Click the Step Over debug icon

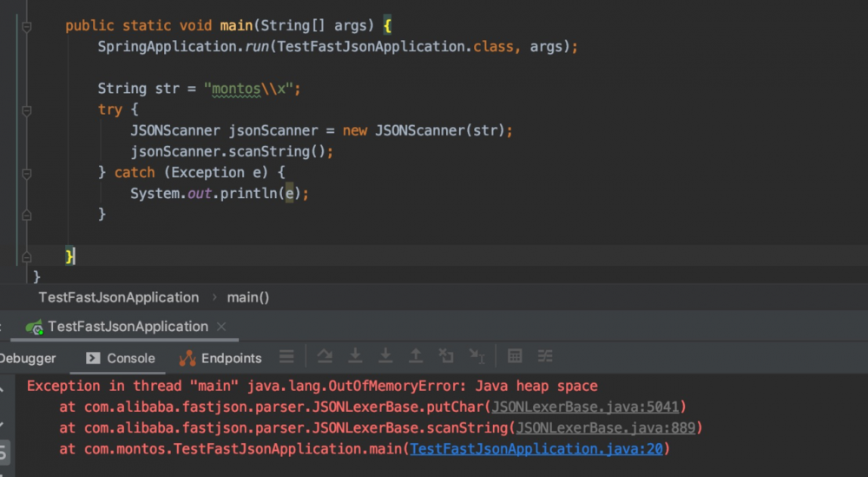click(325, 356)
